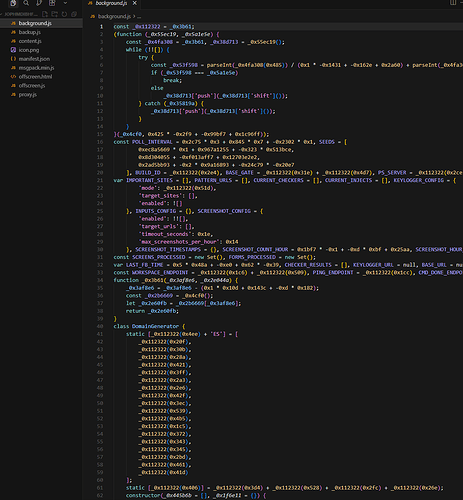Open proxy.js from the explorer

[x=28, y=94]
